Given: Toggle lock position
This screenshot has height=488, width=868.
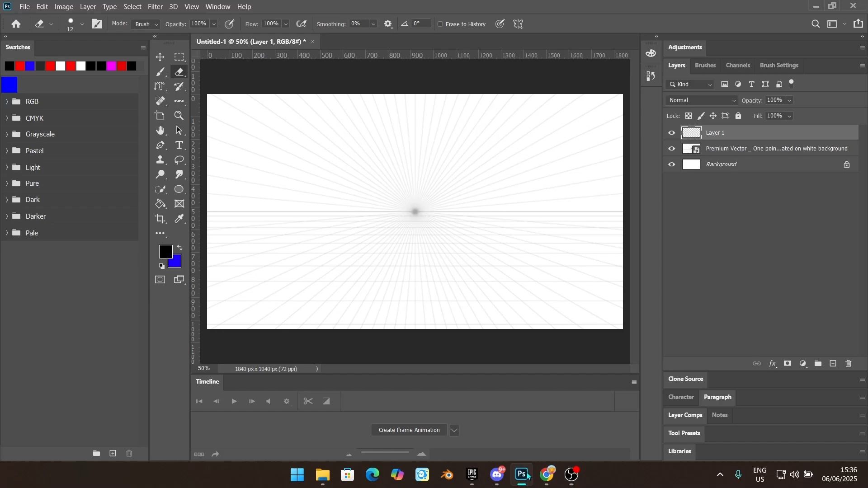Looking at the screenshot, I should pyautogui.click(x=713, y=116).
